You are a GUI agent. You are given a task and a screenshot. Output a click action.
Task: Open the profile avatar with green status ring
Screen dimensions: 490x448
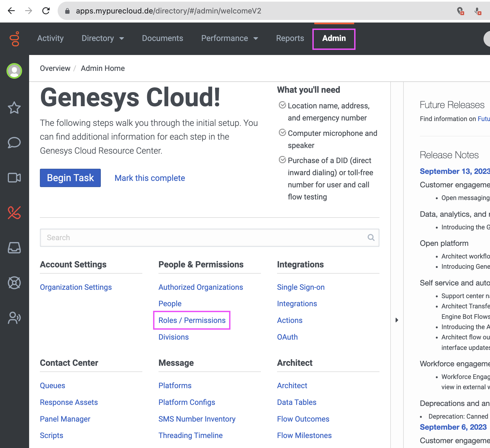pos(14,71)
